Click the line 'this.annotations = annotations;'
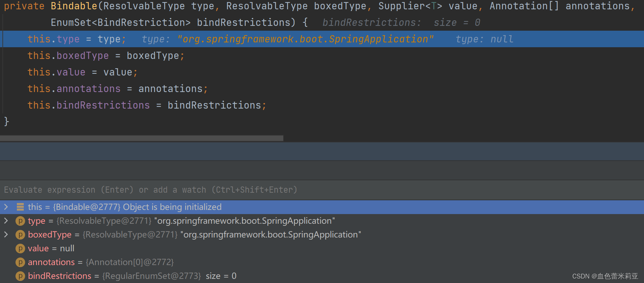 118,89
